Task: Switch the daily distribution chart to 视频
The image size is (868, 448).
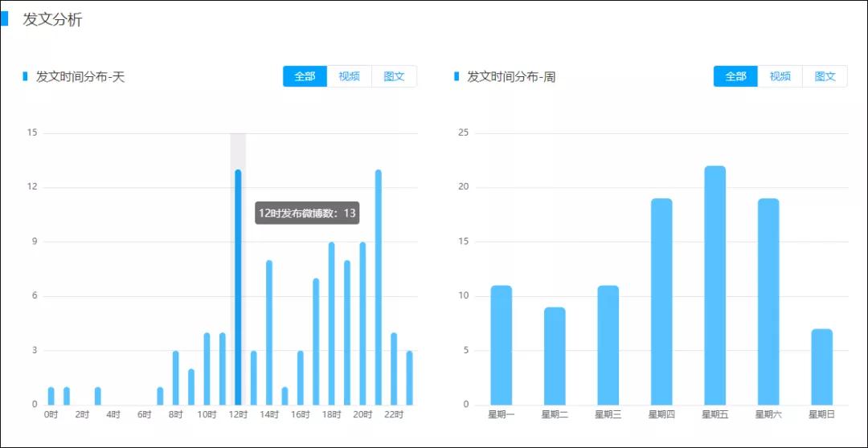Action: point(349,76)
